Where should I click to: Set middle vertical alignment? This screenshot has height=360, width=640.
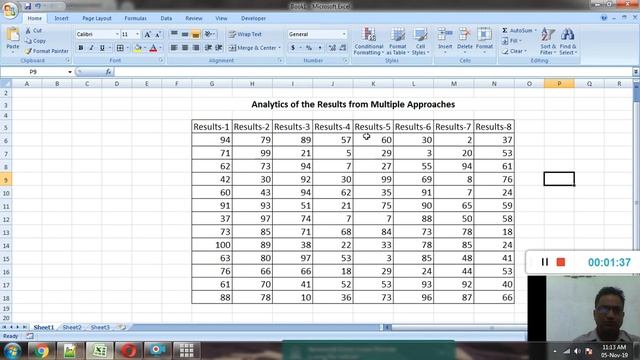coord(185,34)
